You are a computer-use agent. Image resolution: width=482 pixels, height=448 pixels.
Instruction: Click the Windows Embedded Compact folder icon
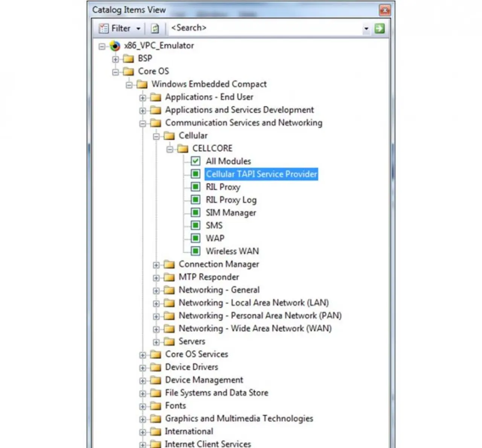tap(142, 84)
